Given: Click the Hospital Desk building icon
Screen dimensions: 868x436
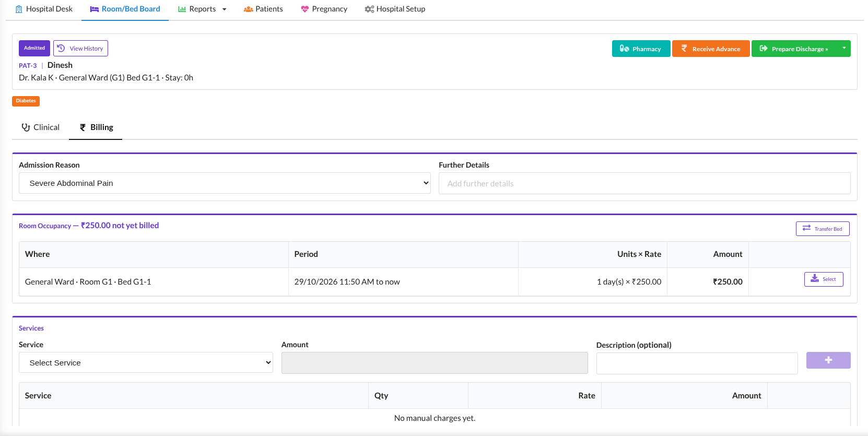Looking at the screenshot, I should pyautogui.click(x=19, y=9).
